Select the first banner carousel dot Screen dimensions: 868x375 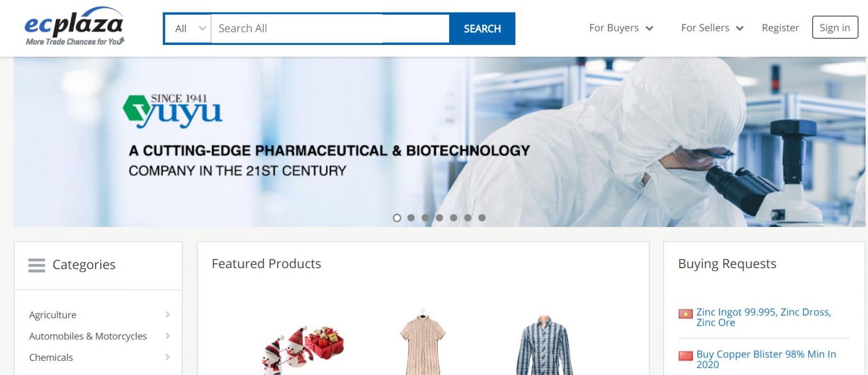[397, 218]
